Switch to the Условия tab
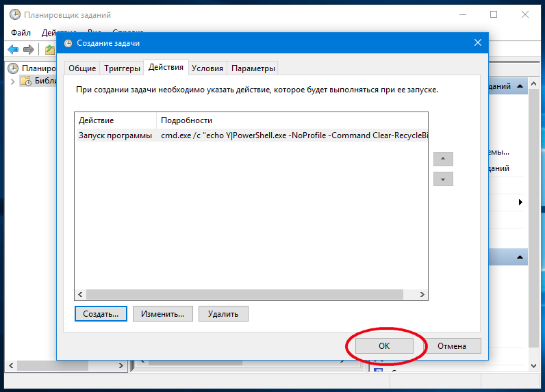The height and width of the screenshot is (392, 545). (x=207, y=68)
